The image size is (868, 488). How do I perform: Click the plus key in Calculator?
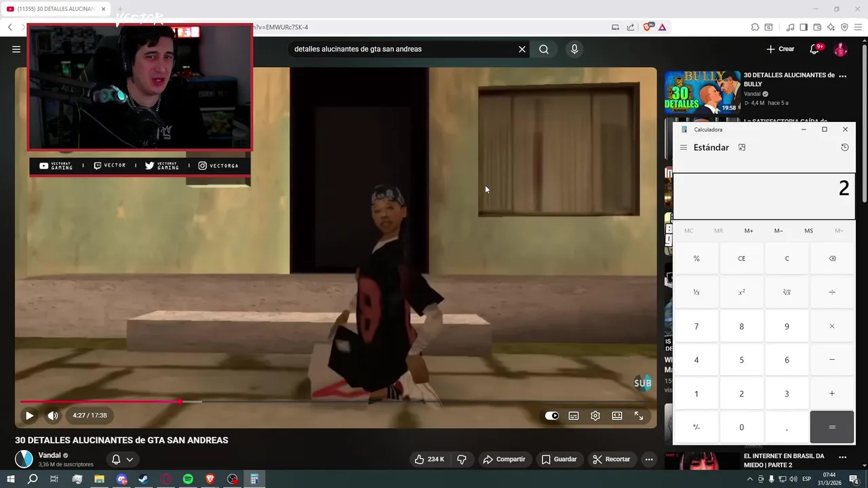(832, 394)
